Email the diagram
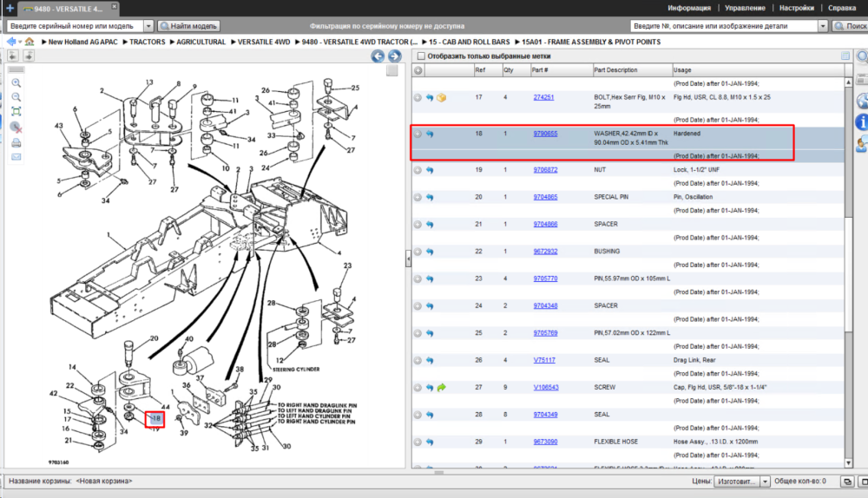Screen dimensions: 868x498 (16, 157)
